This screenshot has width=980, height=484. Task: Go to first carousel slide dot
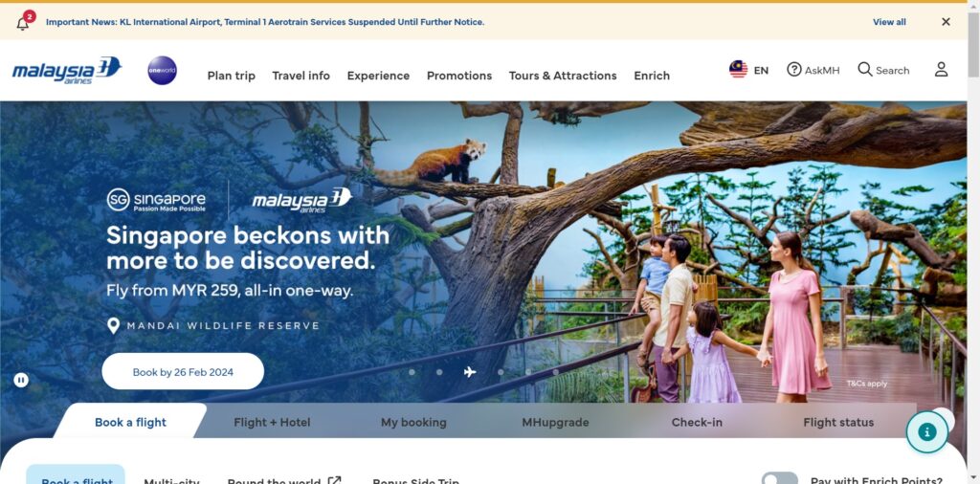coord(412,372)
